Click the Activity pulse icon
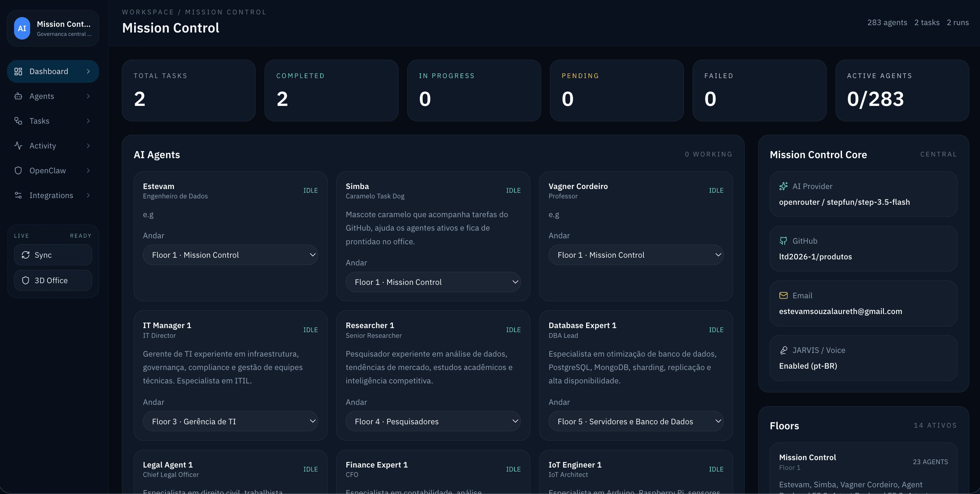Screen dimensions: 980x494 pos(18,145)
